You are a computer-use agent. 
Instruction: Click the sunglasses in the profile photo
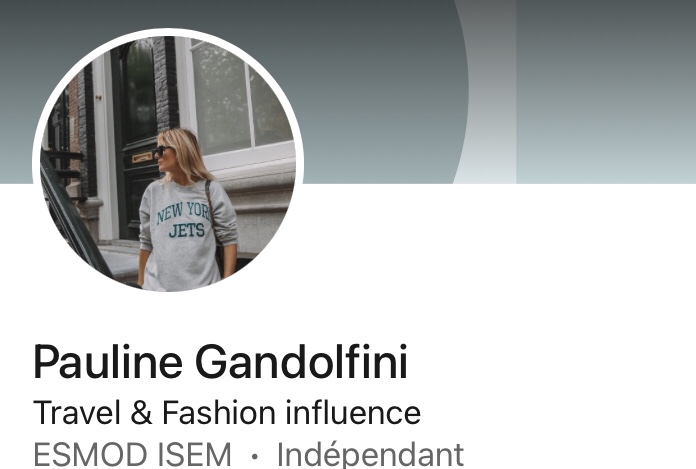[162, 150]
